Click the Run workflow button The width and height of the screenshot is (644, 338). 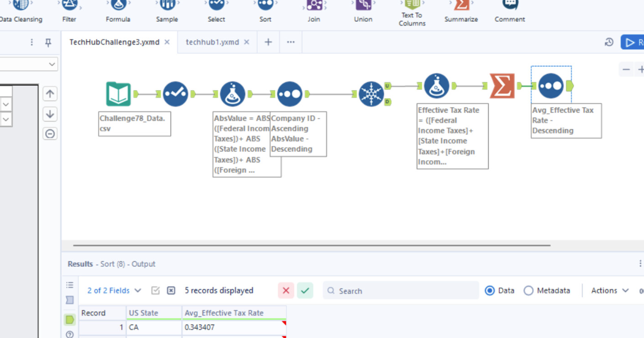click(x=633, y=42)
